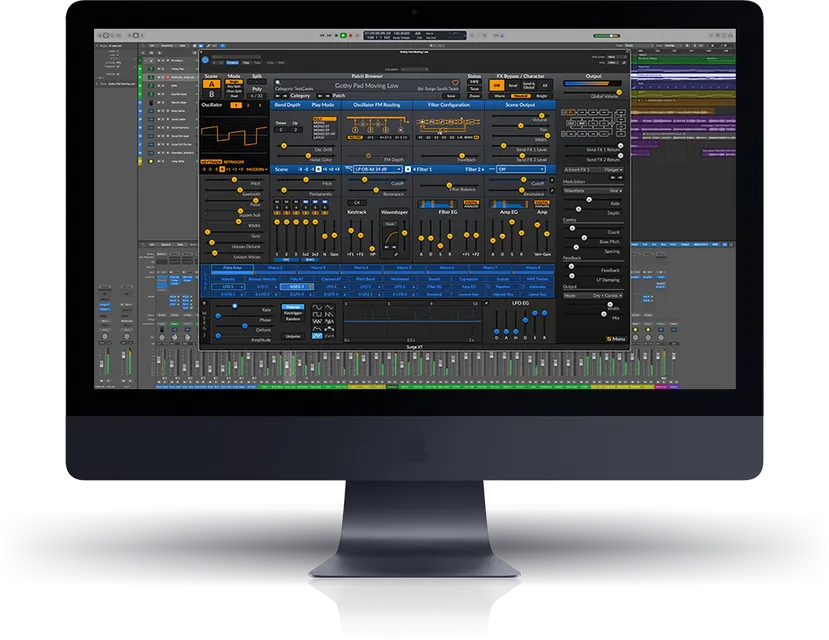Open the Waveshaper type selector
The width and height of the screenshot is (829, 640).
(x=390, y=224)
